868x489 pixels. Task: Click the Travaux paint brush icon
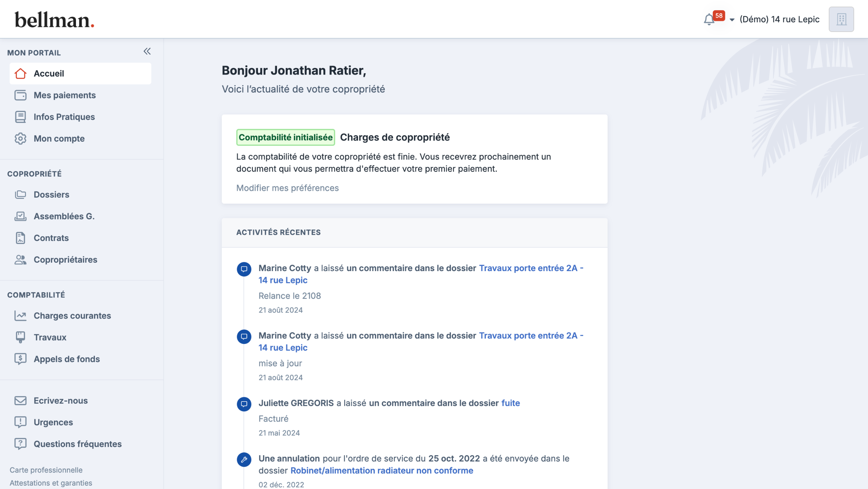point(20,337)
